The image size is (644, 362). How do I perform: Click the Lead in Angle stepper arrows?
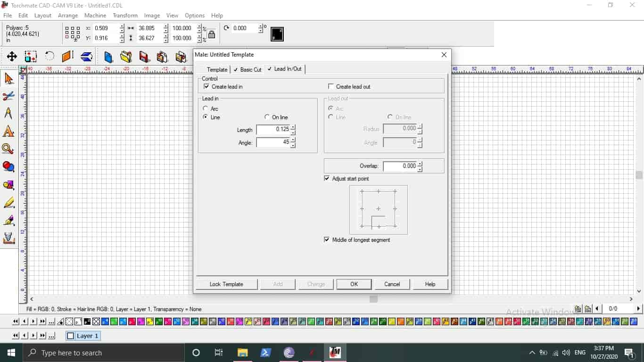[x=293, y=142]
